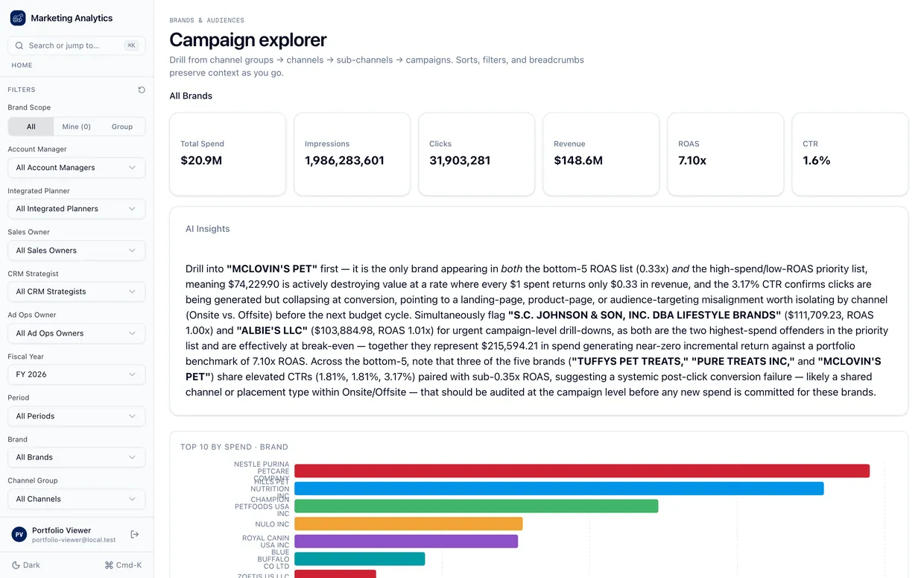
Task: Click the ROAS 7.10x card
Action: click(x=725, y=154)
